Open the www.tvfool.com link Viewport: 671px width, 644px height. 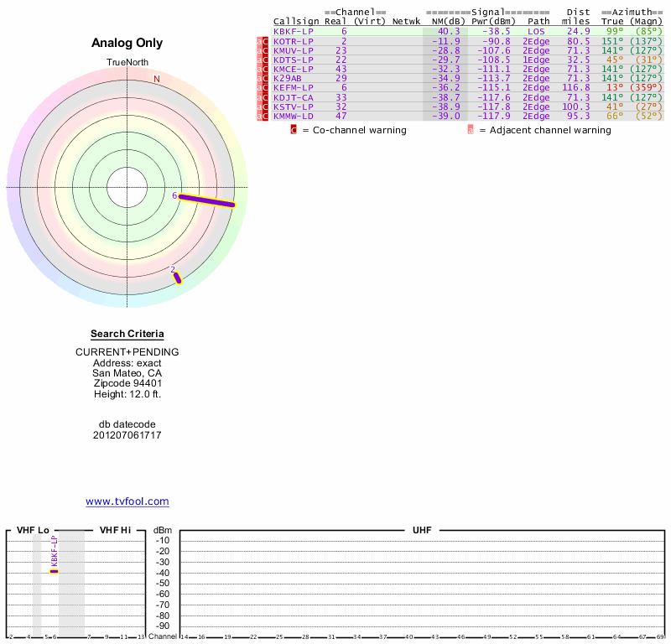[x=127, y=501]
